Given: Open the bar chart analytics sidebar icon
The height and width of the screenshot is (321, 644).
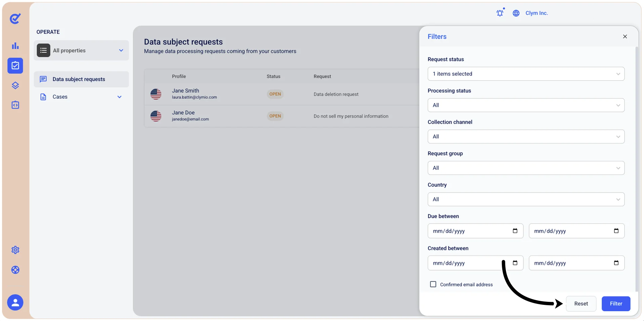Looking at the screenshot, I should click(15, 46).
